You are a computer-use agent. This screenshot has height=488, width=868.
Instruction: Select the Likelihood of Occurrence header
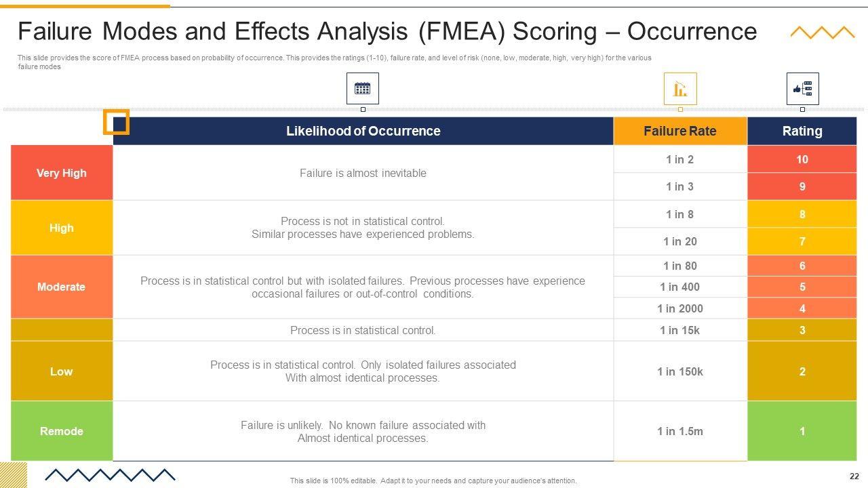363,131
